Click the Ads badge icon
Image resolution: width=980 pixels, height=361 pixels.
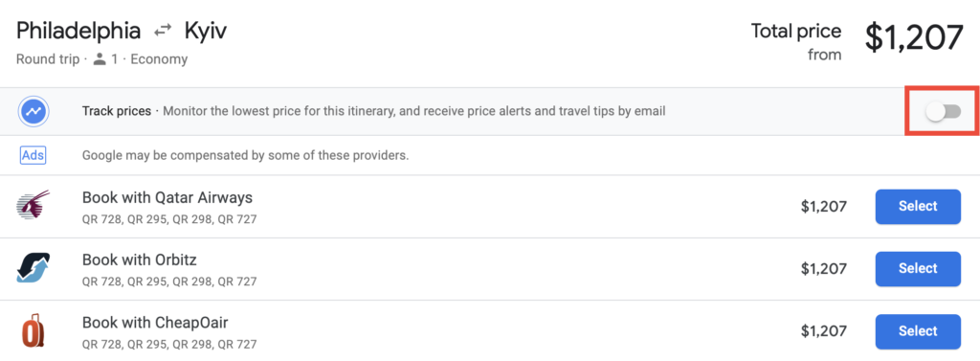pyautogui.click(x=33, y=155)
